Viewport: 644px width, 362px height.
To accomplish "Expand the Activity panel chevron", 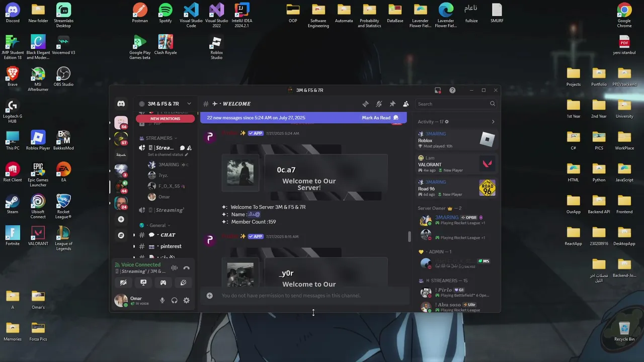I will pyautogui.click(x=493, y=122).
